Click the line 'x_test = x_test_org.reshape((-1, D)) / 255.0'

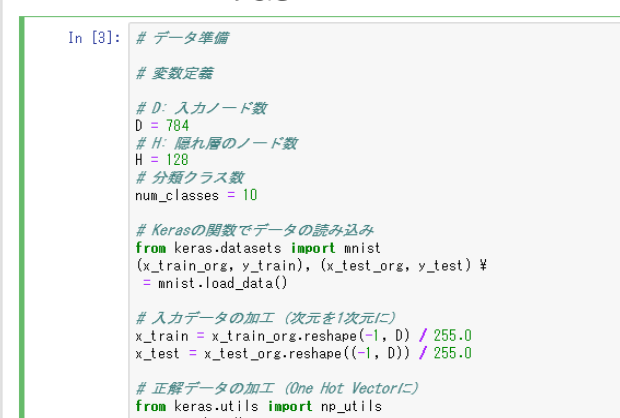(303, 353)
